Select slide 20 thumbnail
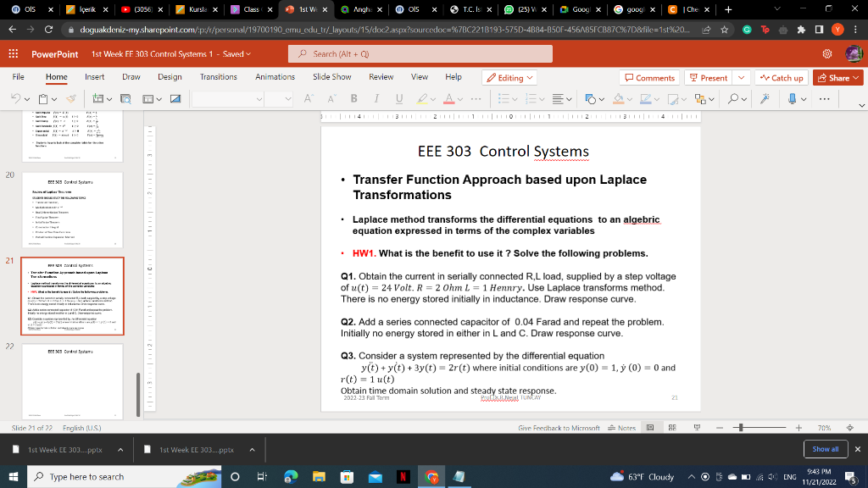This screenshot has height=488, width=868. [72, 210]
